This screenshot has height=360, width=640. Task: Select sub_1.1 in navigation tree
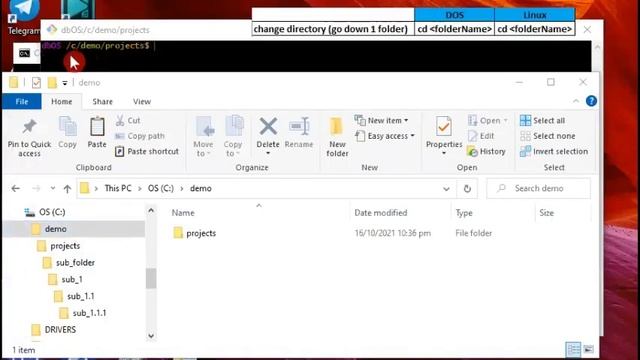[x=81, y=296]
